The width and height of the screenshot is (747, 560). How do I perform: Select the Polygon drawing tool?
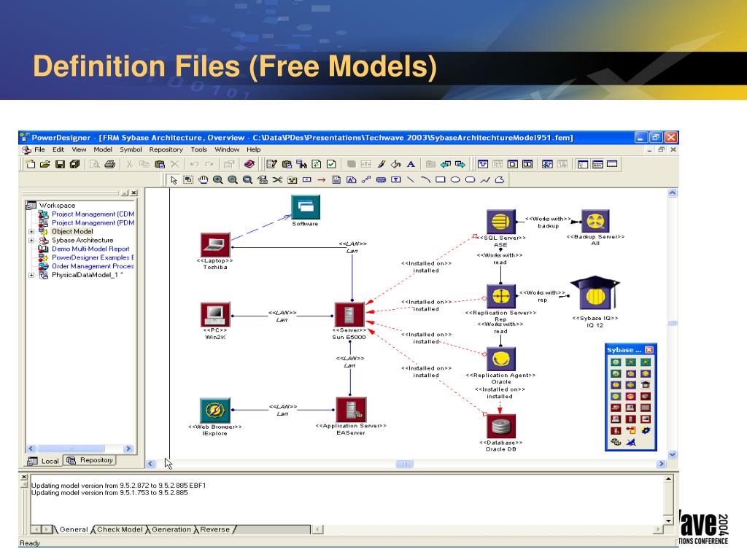(499, 180)
